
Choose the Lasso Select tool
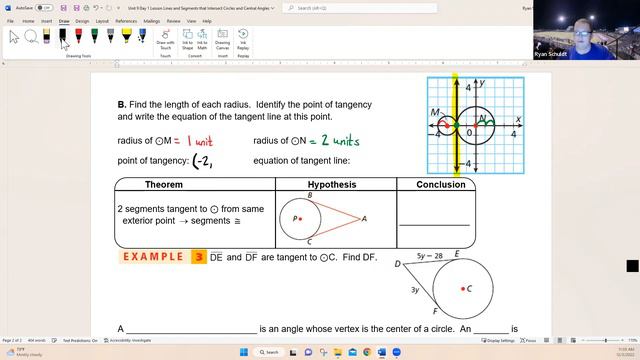31,37
